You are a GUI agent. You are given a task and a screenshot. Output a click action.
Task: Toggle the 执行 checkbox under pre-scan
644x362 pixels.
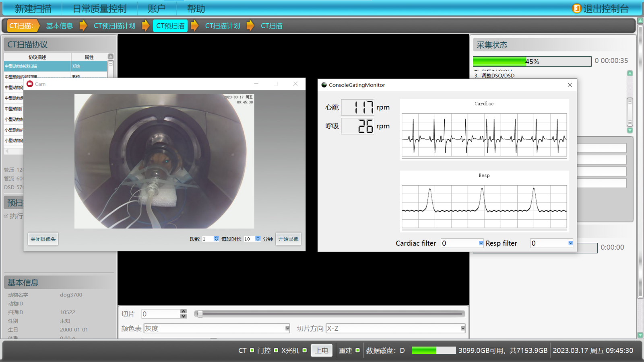click(6, 216)
